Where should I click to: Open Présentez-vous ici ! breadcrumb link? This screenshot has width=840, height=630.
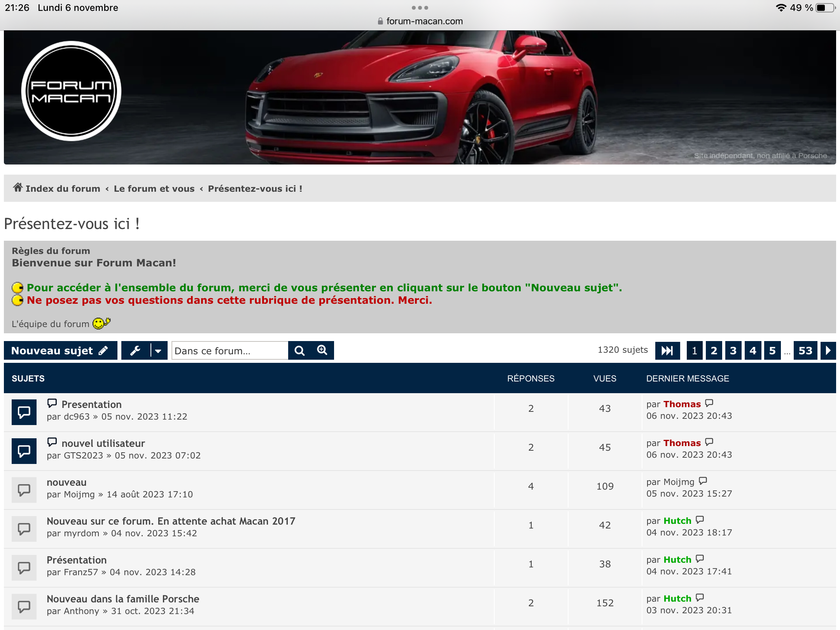(x=255, y=189)
